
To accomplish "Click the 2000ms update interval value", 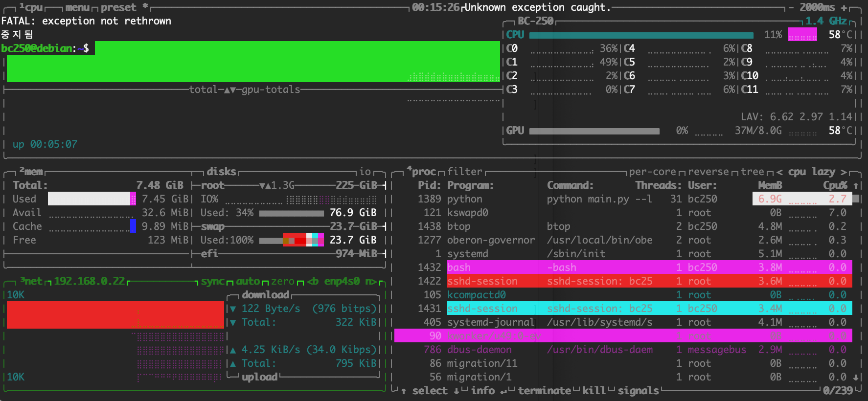I will pos(817,7).
